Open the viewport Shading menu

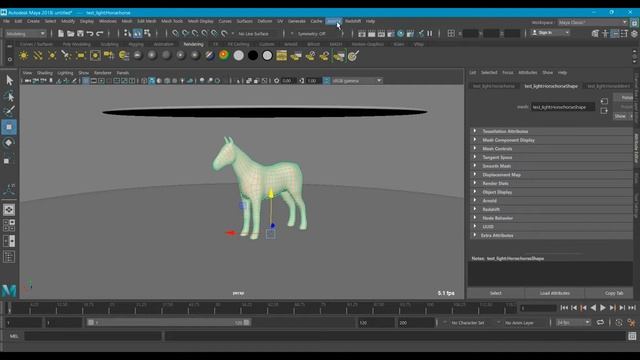point(45,73)
